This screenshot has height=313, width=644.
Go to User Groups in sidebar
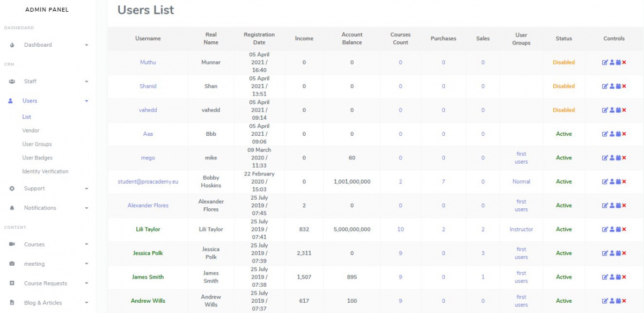(x=36, y=144)
